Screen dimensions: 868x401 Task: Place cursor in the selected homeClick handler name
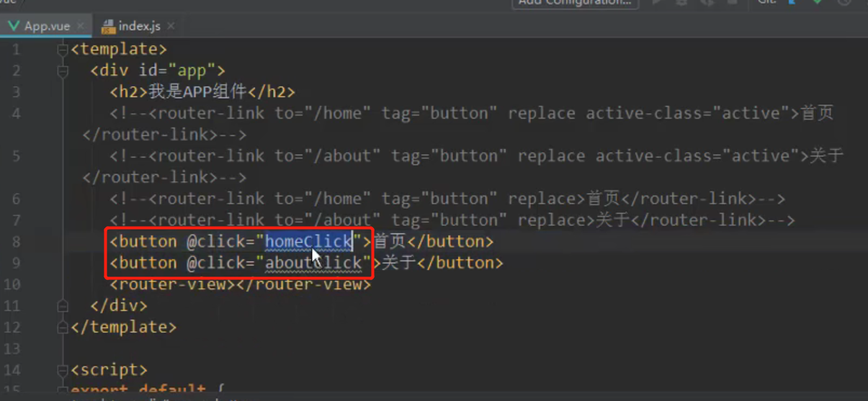click(x=308, y=241)
